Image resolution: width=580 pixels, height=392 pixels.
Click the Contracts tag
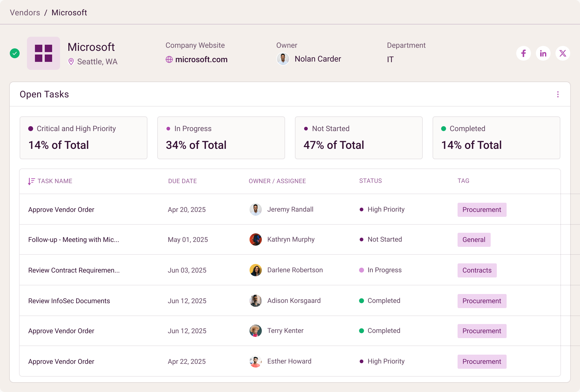477,270
